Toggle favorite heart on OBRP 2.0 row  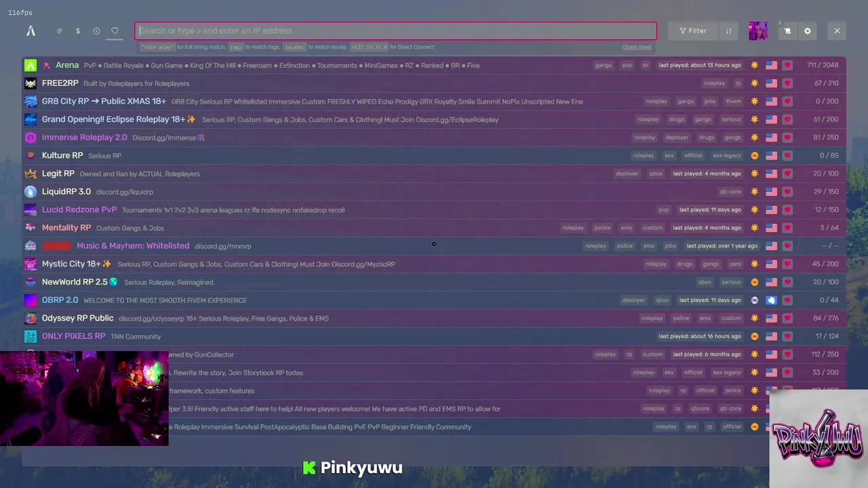pos(787,300)
